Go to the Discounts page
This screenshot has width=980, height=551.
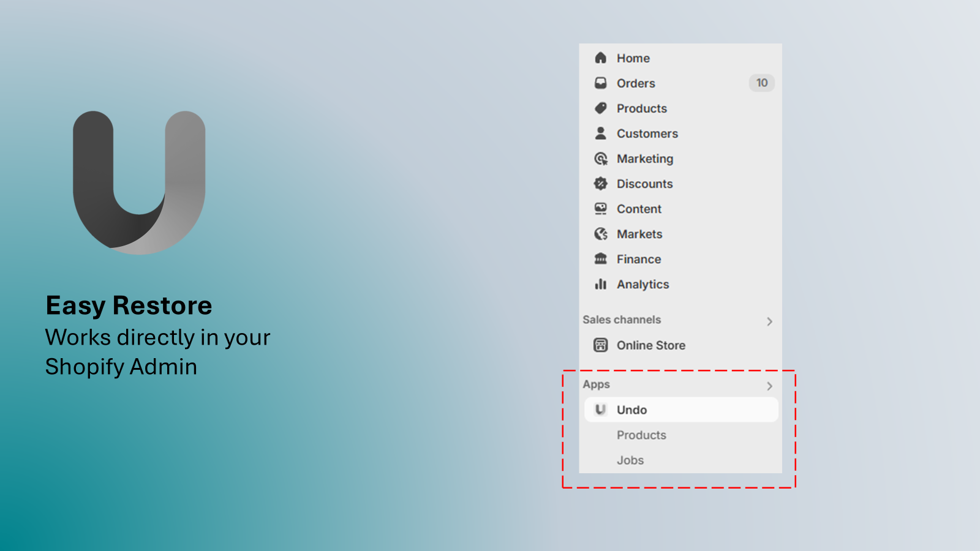[644, 184]
